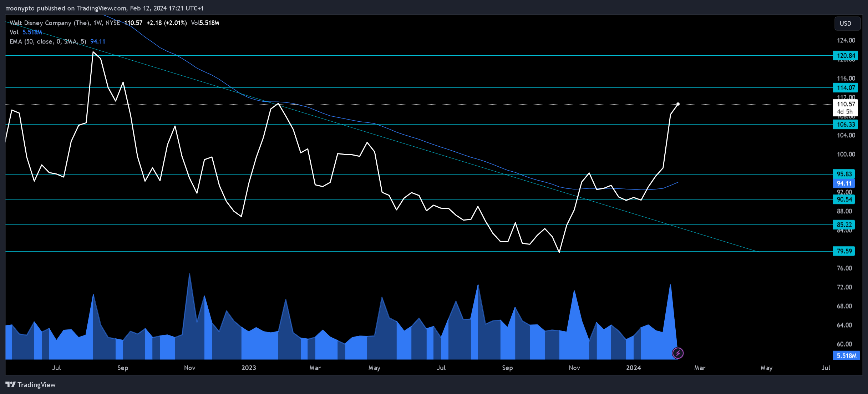Click the 60.00 price axis label
This screenshot has height=394, width=868.
844,344
